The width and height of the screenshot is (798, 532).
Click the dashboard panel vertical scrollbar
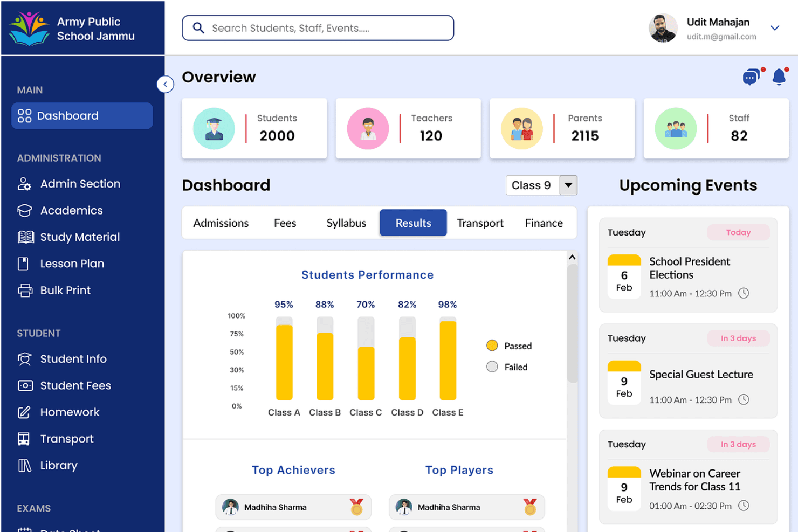(572, 323)
